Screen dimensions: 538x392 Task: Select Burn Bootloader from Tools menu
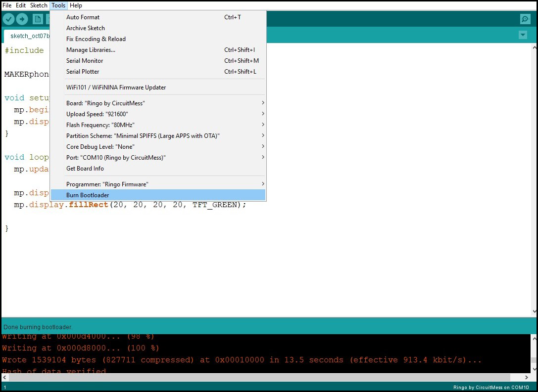[88, 195]
